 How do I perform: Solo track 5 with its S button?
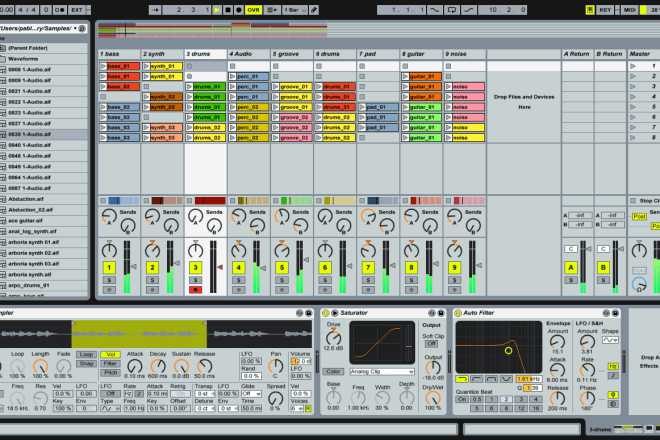tap(282, 280)
